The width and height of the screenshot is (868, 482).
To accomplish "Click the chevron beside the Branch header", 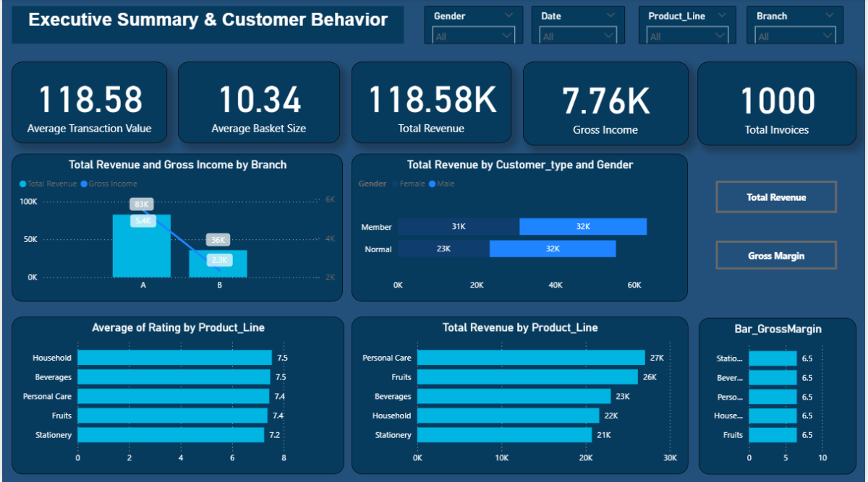I will 829,15.
